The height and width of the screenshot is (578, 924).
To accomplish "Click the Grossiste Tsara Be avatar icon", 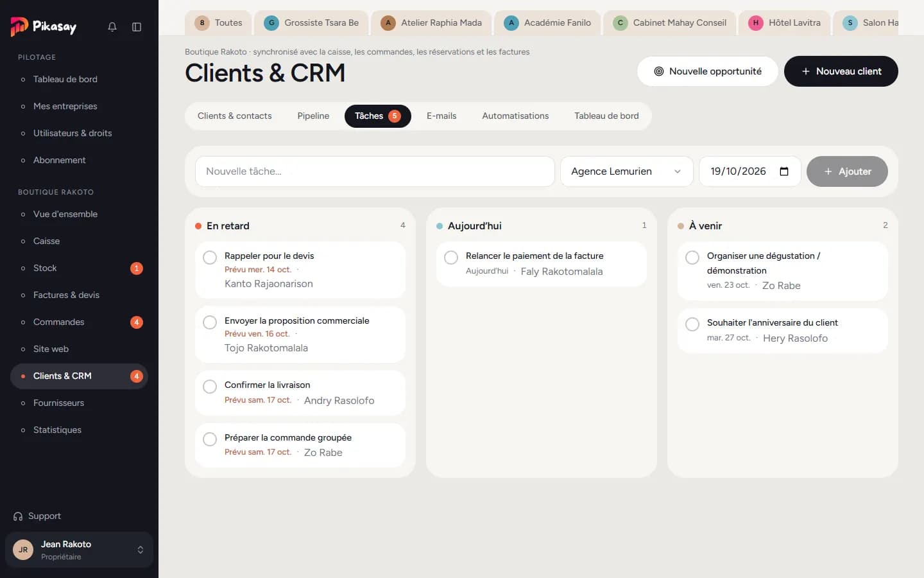I will tap(271, 23).
